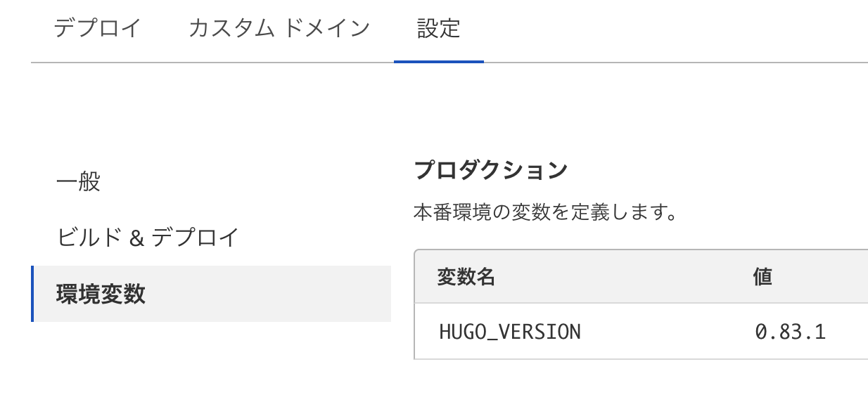Click the blue underline beneath 設定 tab
This screenshot has height=395, width=868.
tap(438, 61)
